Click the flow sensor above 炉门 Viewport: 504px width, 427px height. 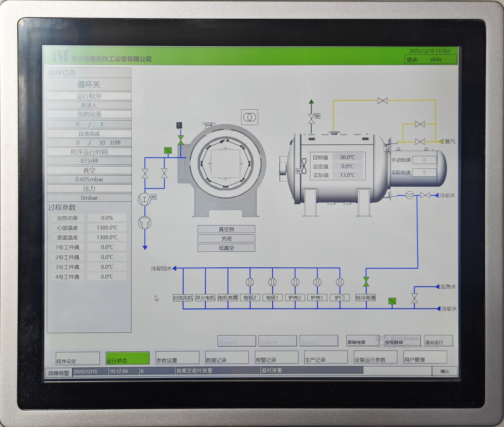pyautogui.click(x=340, y=282)
